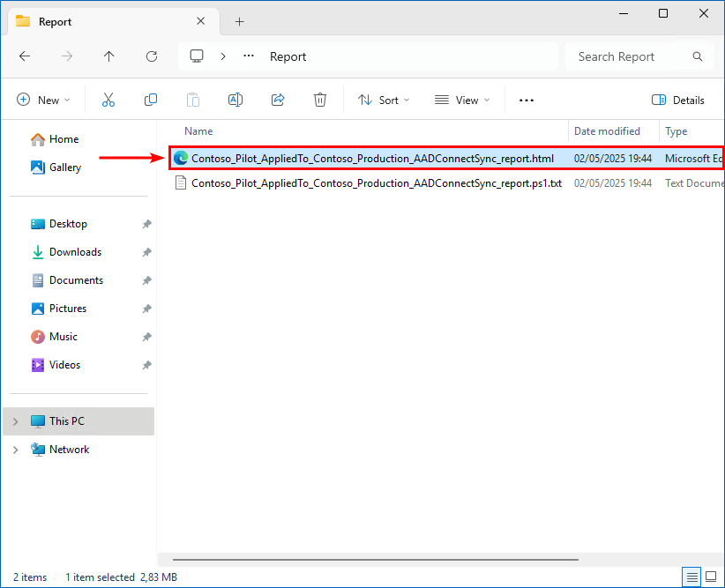Screen dimensions: 725x588
Task: Select the AADConnectSync_report.ps1.txt file
Action: [x=376, y=183]
